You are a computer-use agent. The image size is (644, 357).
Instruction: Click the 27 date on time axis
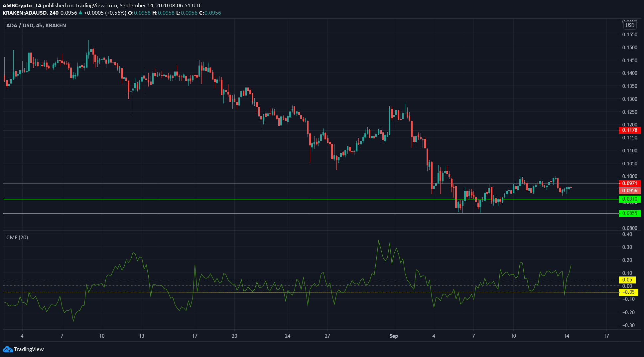327,336
